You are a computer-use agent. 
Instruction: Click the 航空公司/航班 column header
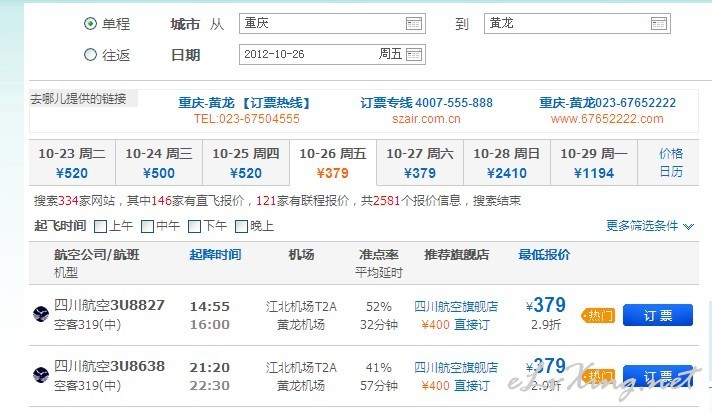[x=97, y=255]
